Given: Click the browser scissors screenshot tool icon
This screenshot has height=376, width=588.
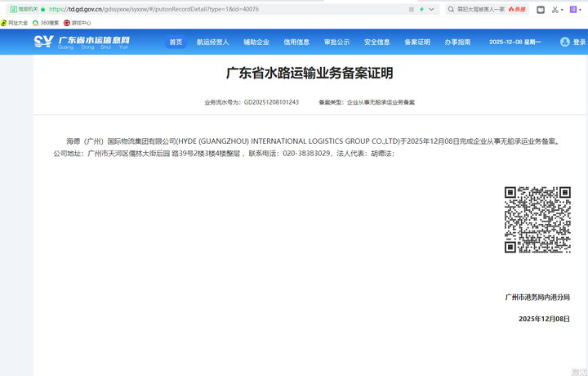Looking at the screenshot, I should click(x=555, y=9).
